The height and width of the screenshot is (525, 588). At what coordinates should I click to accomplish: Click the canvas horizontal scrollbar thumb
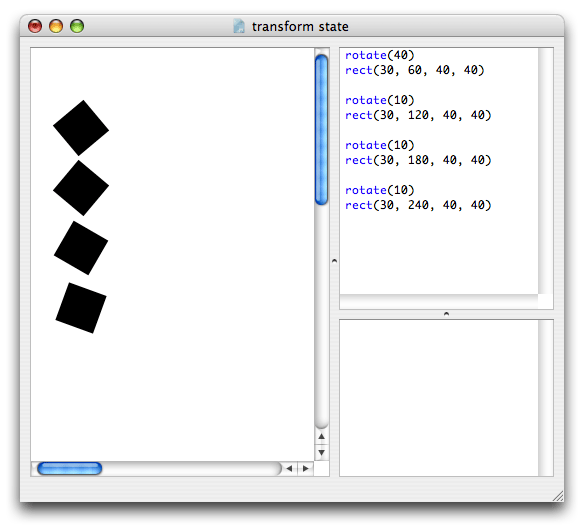pyautogui.click(x=70, y=468)
